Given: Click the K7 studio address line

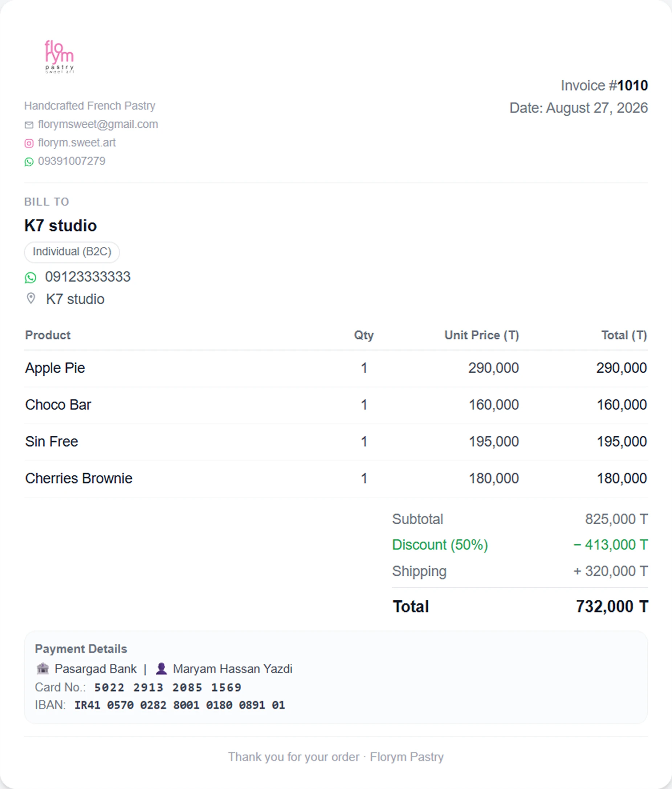Looking at the screenshot, I should pyautogui.click(x=75, y=299).
